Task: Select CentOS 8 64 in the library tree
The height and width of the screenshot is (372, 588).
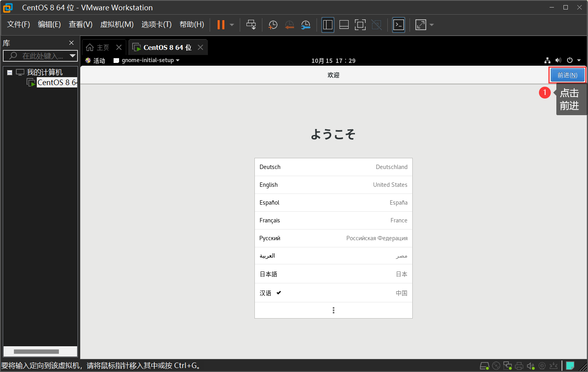Action: pyautogui.click(x=57, y=82)
